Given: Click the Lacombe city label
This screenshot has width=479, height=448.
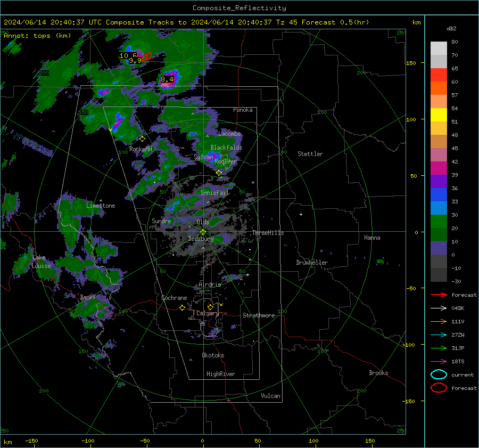Looking at the screenshot, I should (229, 134).
